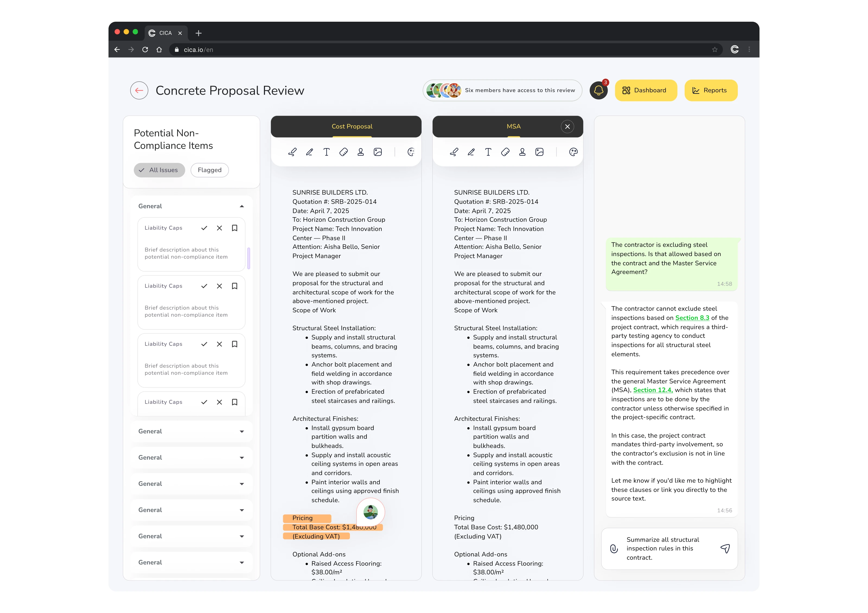Toggle the All Issues filter chip
Screen dimensions: 868x613
click(159, 170)
